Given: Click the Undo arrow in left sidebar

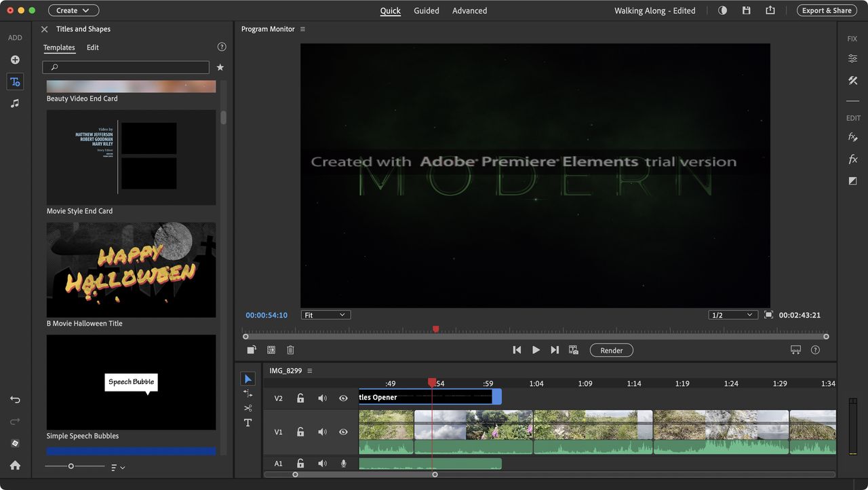Looking at the screenshot, I should (x=15, y=400).
